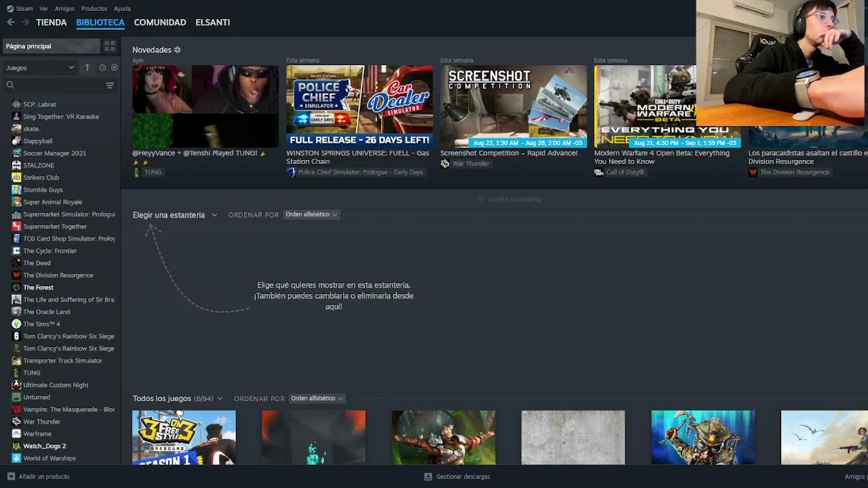868x488 pixels.
Task: Toggle the recent activity clock filter
Action: coord(102,68)
